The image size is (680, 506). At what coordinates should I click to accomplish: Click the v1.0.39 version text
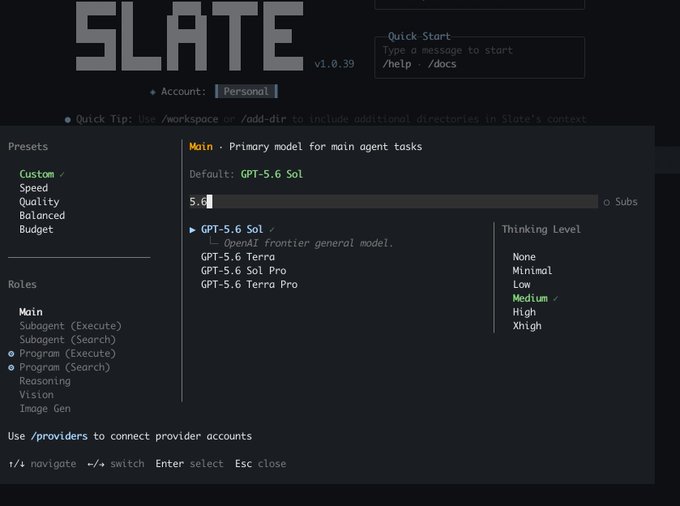coord(334,64)
